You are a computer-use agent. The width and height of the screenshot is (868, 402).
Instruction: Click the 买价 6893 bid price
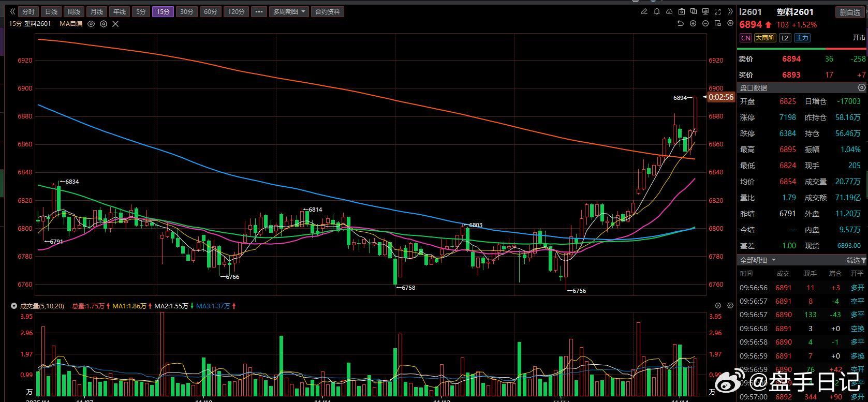(x=791, y=75)
